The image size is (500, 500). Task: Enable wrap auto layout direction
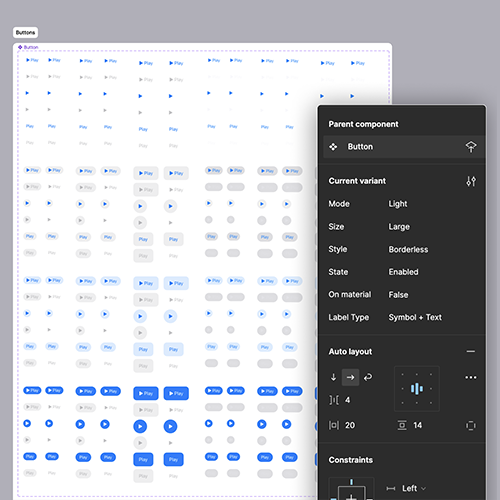pos(368,377)
